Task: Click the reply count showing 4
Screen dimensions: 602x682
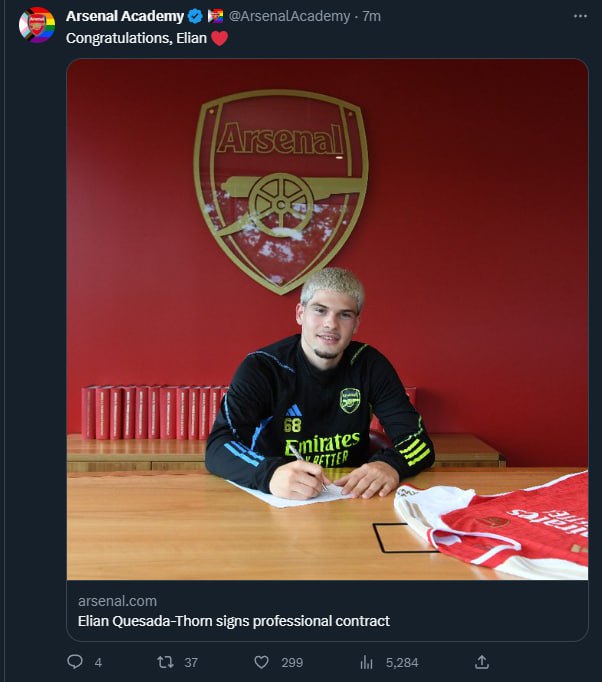Action: (98, 662)
